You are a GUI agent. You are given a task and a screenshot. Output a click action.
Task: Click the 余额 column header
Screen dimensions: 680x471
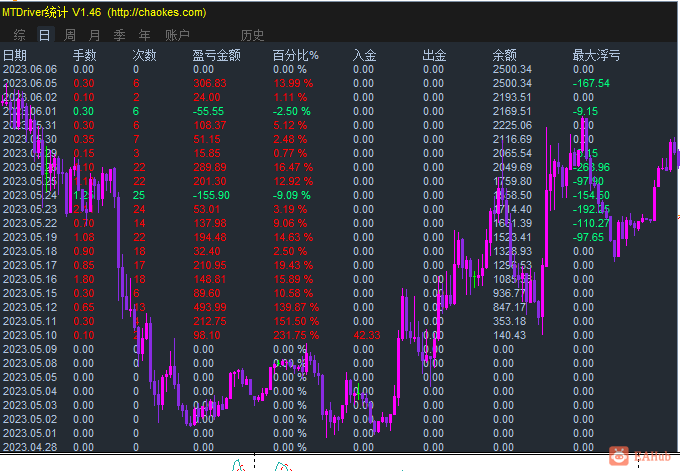click(504, 55)
